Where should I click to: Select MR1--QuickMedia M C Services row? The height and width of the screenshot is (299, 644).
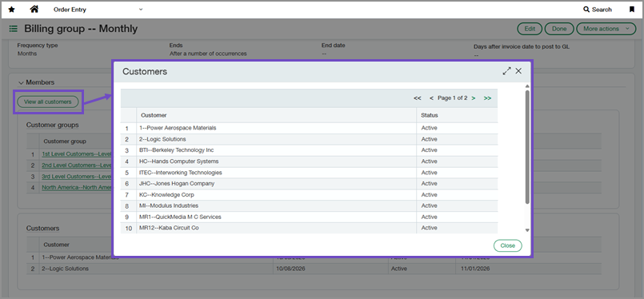[x=309, y=217]
